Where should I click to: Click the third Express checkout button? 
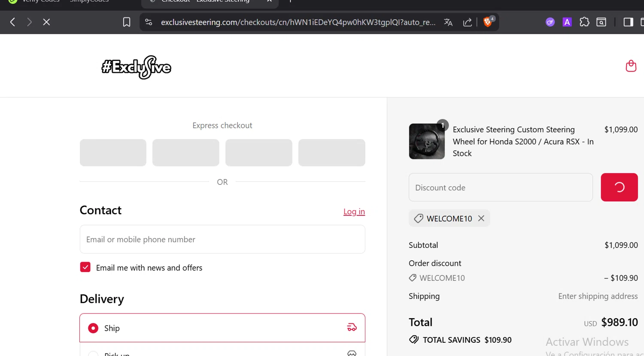[x=259, y=152]
